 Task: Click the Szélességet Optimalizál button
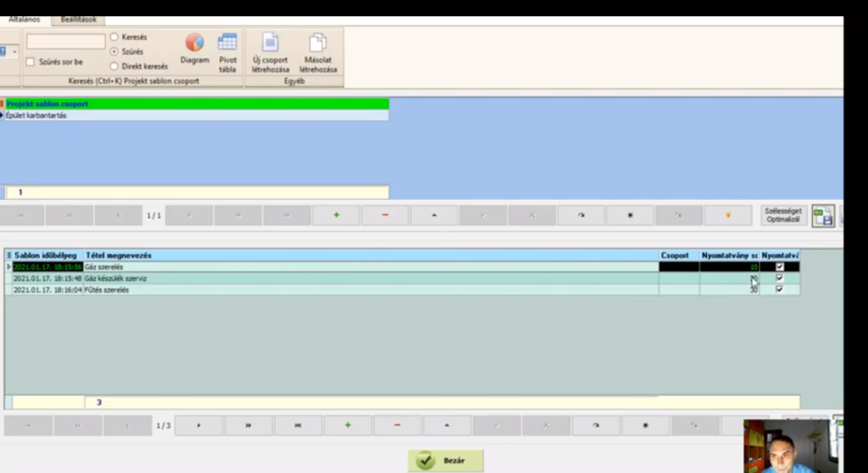(x=782, y=215)
